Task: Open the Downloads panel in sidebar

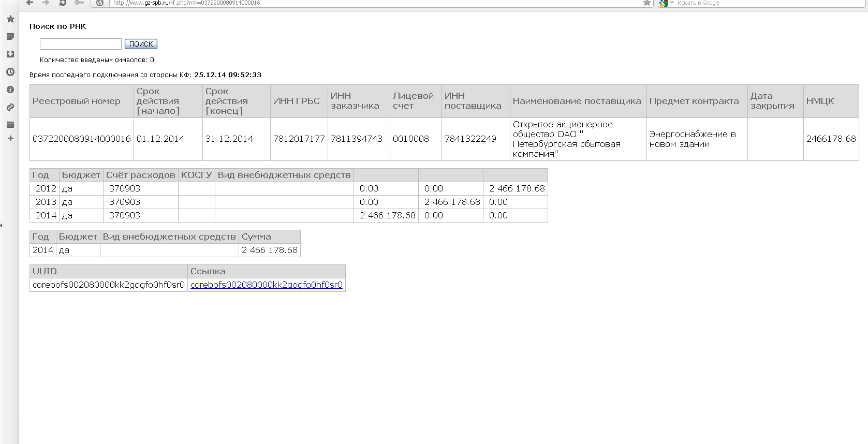Action: (10, 54)
